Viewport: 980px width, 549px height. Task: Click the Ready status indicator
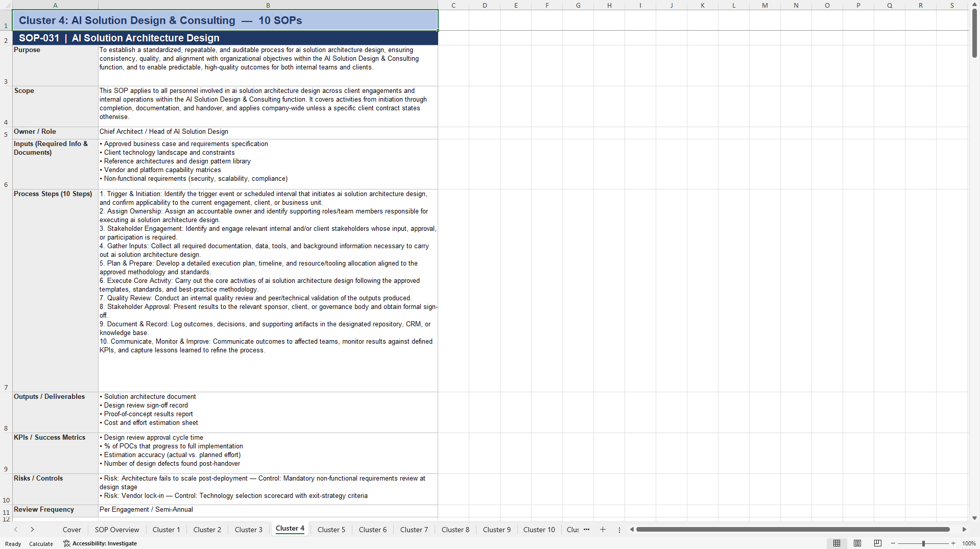(x=13, y=544)
